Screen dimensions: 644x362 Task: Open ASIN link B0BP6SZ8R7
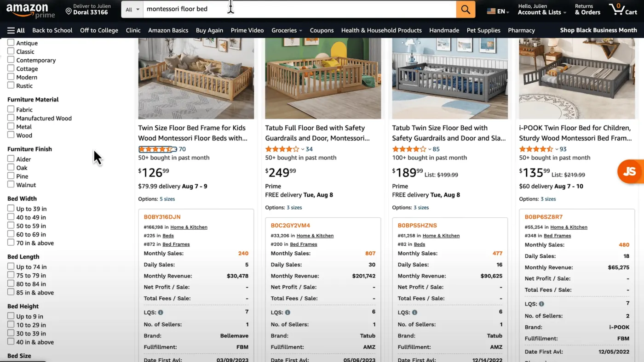(x=543, y=217)
